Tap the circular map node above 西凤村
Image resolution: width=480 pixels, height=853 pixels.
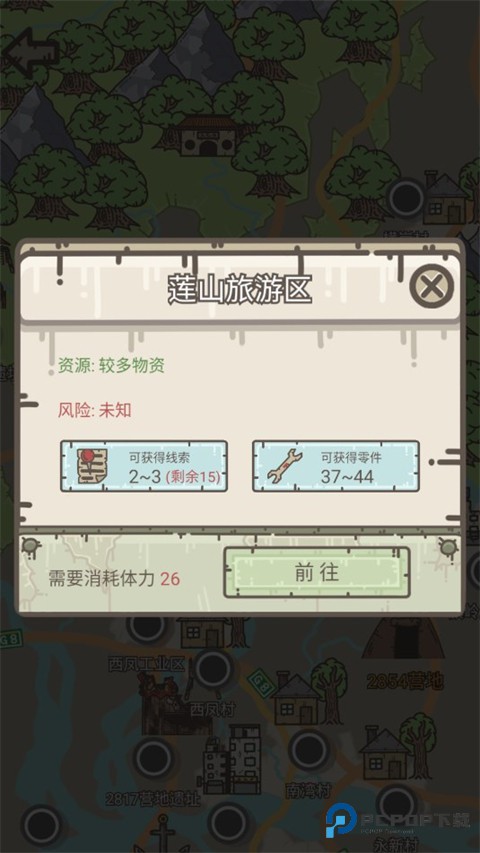[213, 669]
